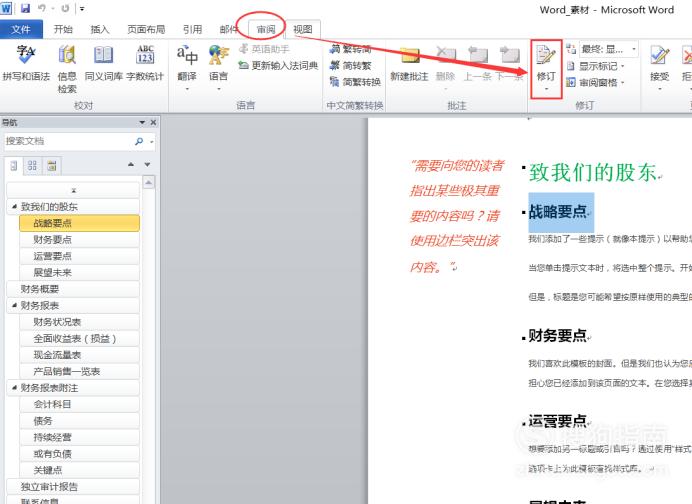Show headings browse tab in navigation pane
692x504 pixels.
click(x=14, y=166)
